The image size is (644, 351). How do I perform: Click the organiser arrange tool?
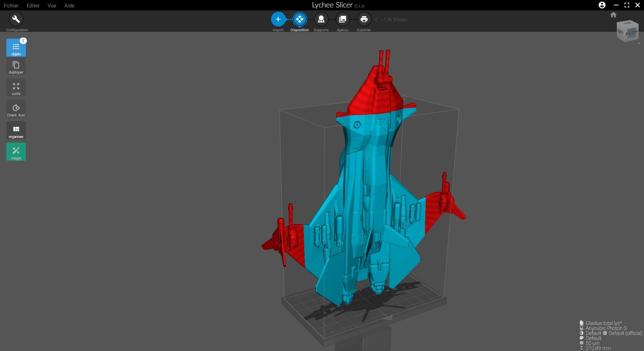(16, 131)
